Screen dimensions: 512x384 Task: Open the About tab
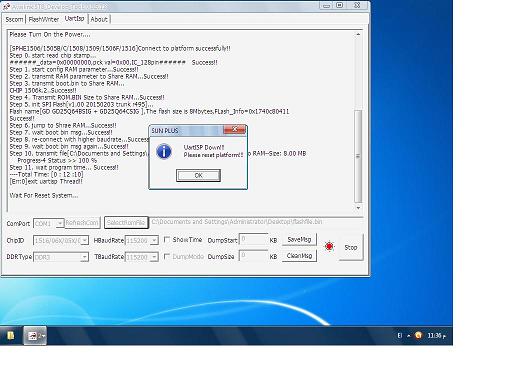point(99,19)
